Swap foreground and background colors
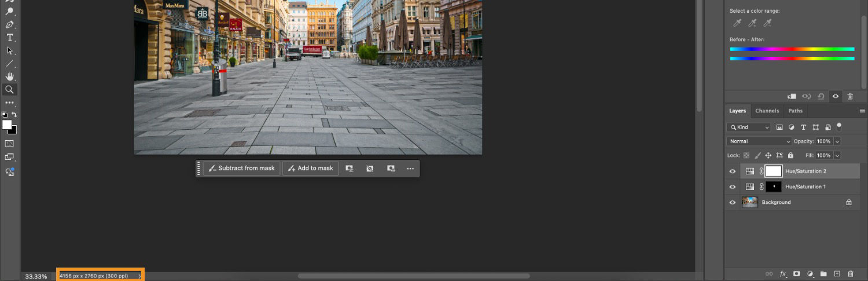 tap(14, 115)
